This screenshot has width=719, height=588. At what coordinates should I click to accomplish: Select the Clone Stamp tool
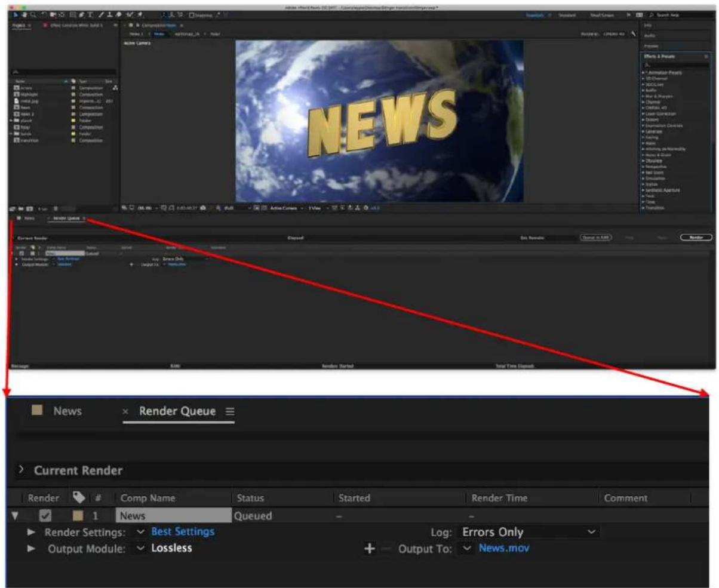pyautogui.click(x=109, y=15)
